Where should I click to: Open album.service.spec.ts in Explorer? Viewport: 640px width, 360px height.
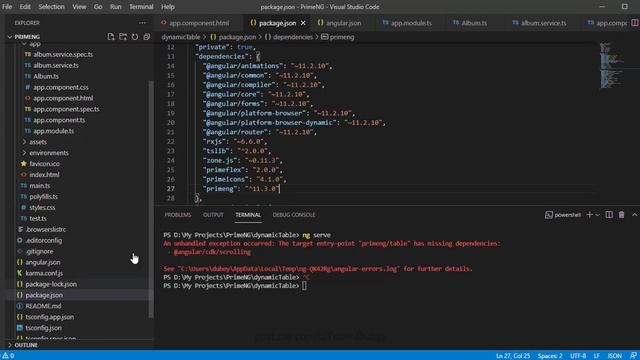(63, 54)
